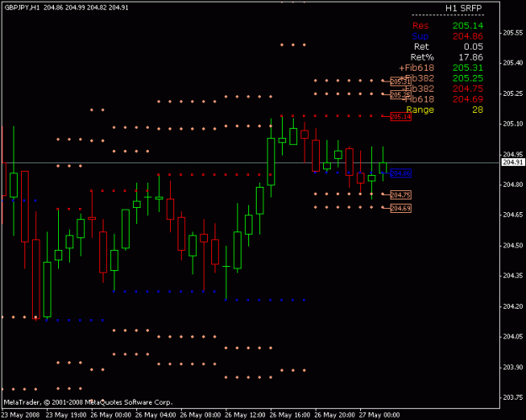Click the blue Sup label
Screen dimensions: 526x420
[420, 36]
